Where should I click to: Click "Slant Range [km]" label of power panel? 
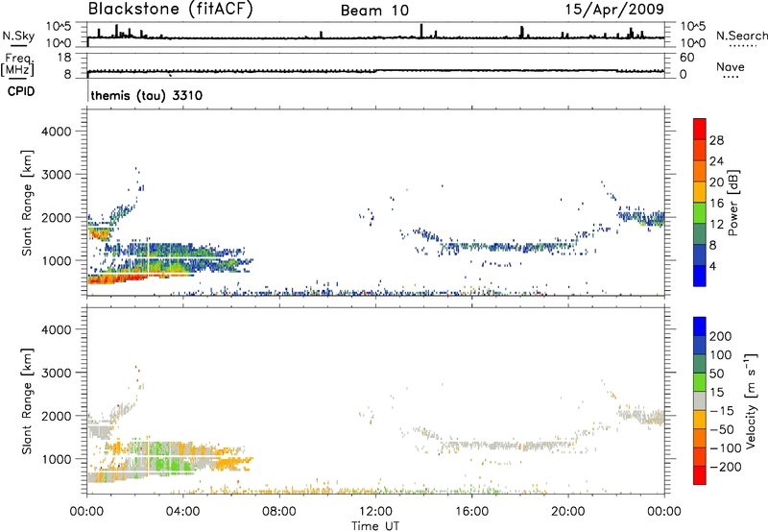(x=27, y=203)
